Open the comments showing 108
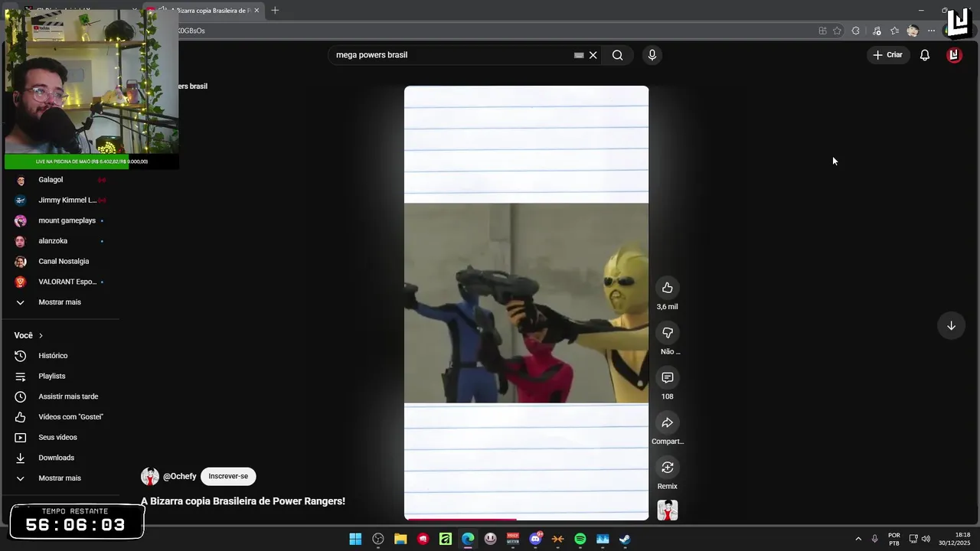 (667, 377)
